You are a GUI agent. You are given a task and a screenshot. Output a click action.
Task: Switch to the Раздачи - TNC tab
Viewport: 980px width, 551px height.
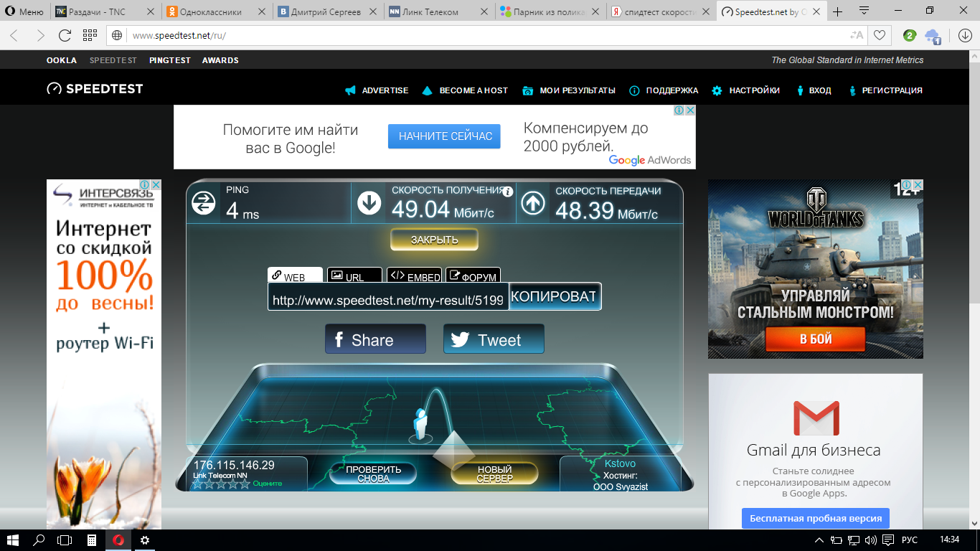click(105, 11)
